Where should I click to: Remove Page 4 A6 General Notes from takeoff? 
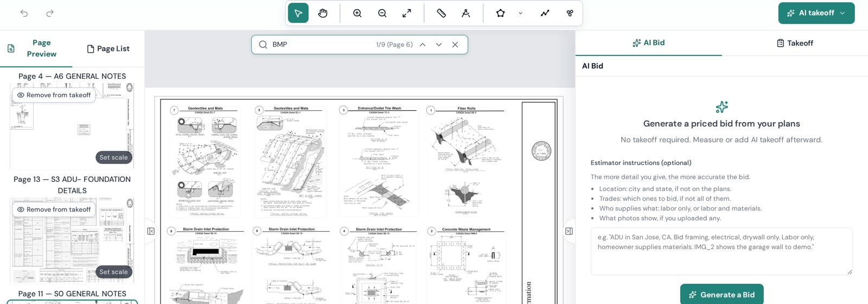(54, 95)
